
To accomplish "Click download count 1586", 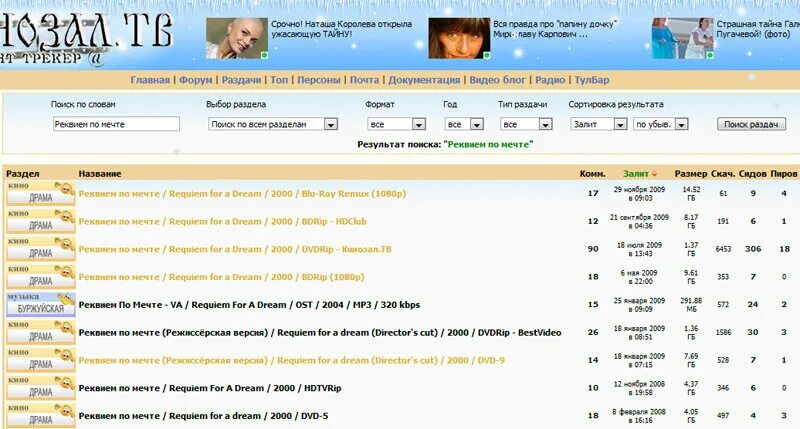I will click(723, 333).
